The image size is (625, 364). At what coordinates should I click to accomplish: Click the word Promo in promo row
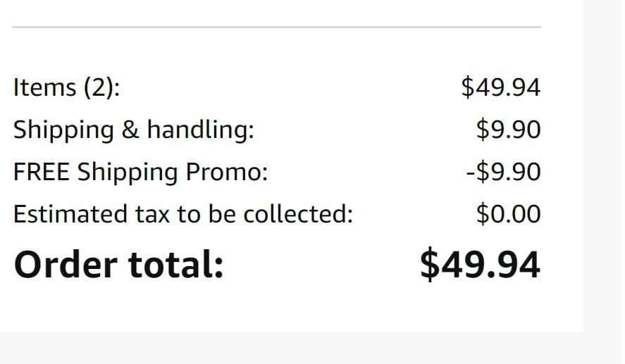(x=227, y=172)
